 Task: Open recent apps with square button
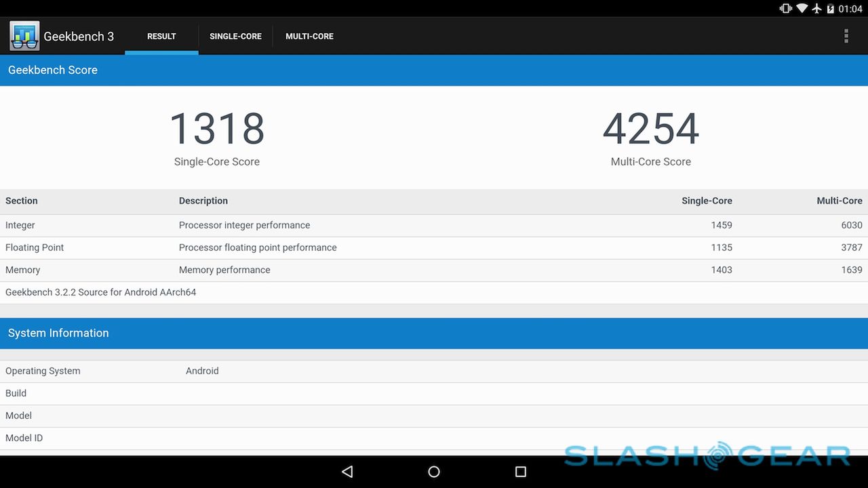[521, 472]
